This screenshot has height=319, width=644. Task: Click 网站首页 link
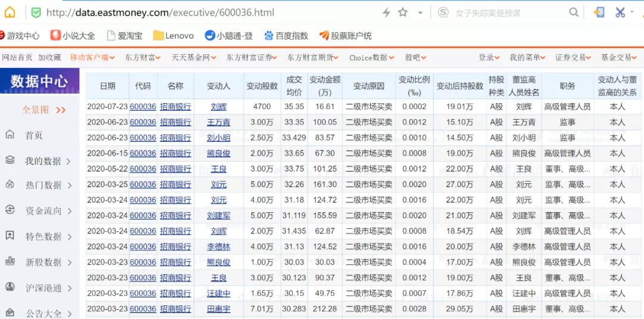(x=17, y=57)
